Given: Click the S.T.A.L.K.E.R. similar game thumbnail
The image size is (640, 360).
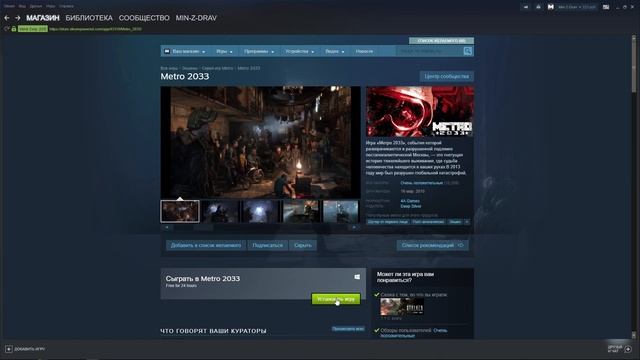Looking at the screenshot, I should (402, 307).
